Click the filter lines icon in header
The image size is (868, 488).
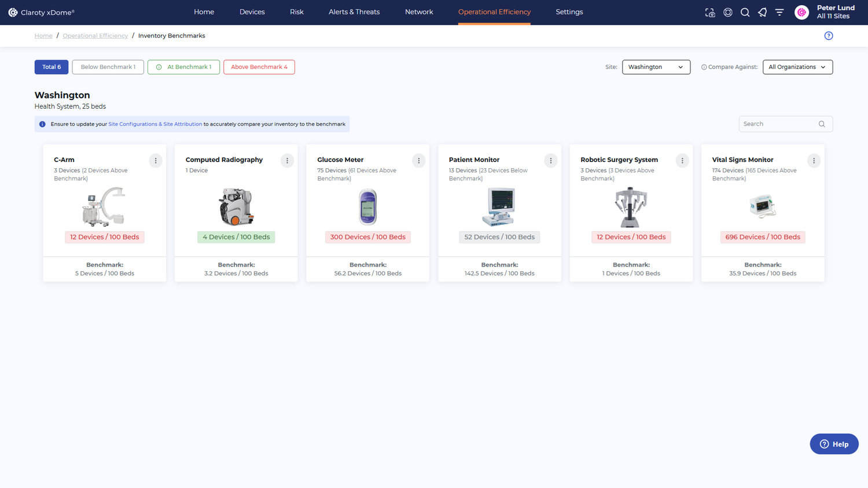tap(779, 12)
